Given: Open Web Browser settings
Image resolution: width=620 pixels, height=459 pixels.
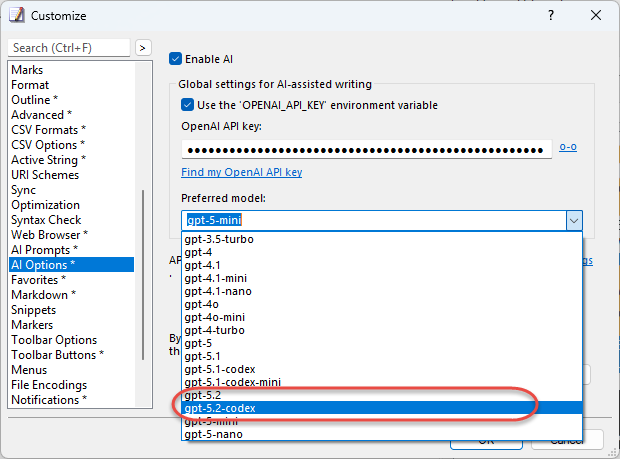Looking at the screenshot, I should click(72, 235).
